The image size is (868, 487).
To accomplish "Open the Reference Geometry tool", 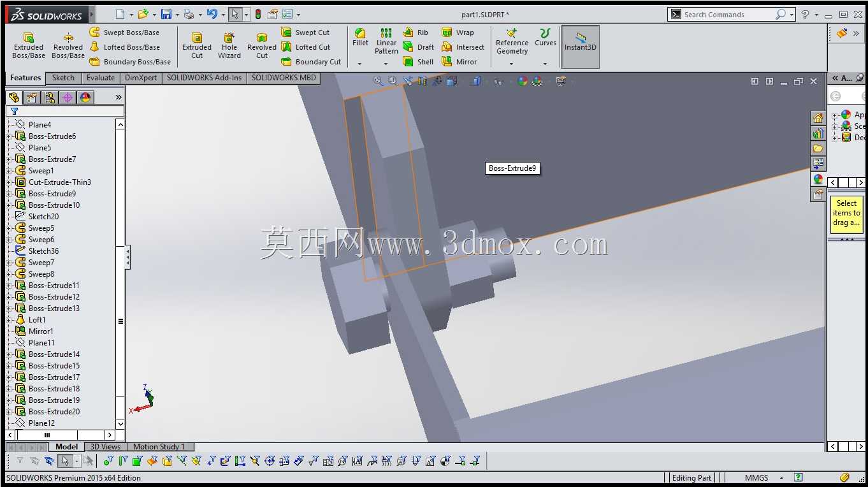I will [x=512, y=41].
